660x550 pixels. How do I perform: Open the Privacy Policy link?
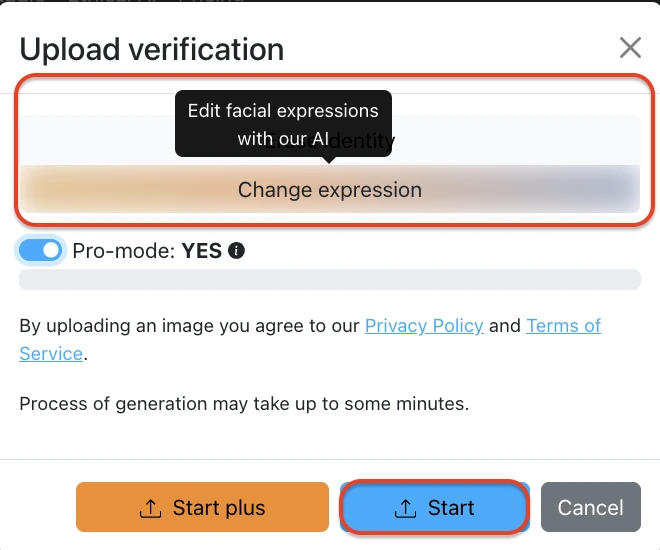coord(424,326)
